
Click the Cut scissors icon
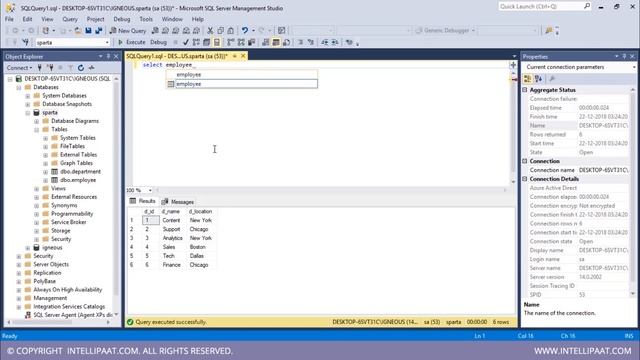[210, 31]
